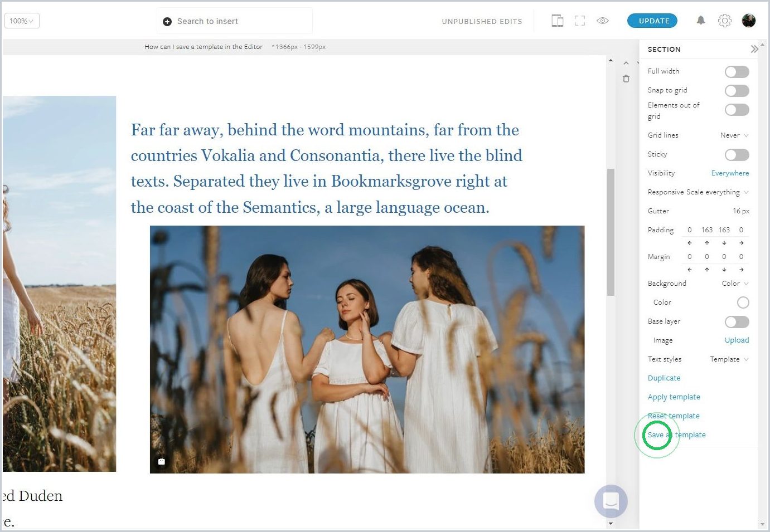Click the plus icon in Search to insert
The image size is (770, 532).
pyautogui.click(x=167, y=21)
